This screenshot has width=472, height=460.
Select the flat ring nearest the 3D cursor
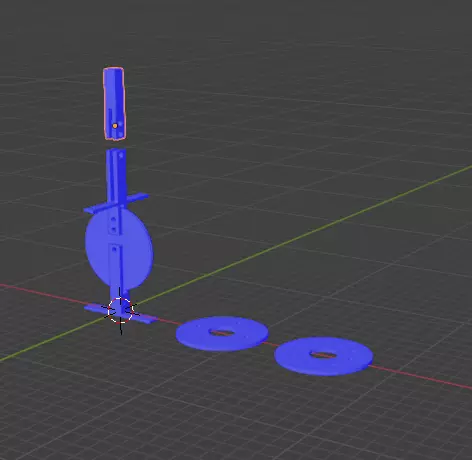pyautogui.click(x=222, y=333)
